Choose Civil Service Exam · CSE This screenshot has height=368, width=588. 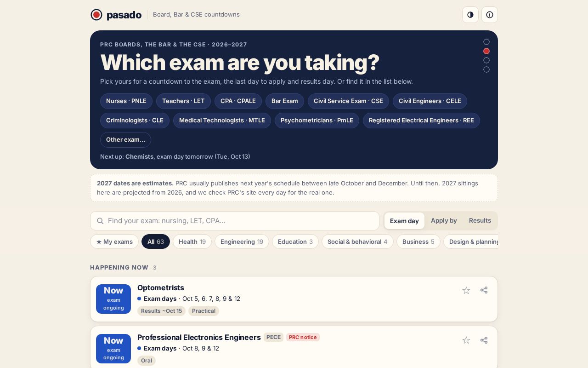[348, 101]
